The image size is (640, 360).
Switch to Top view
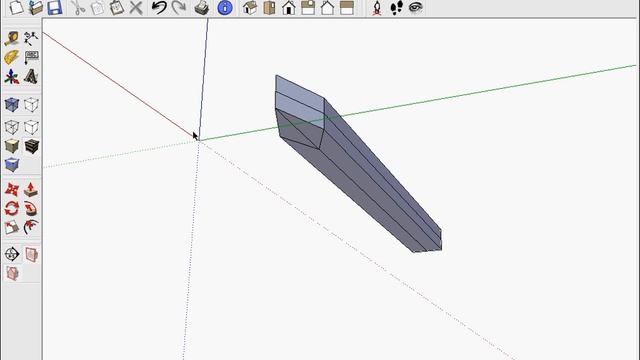point(269,7)
